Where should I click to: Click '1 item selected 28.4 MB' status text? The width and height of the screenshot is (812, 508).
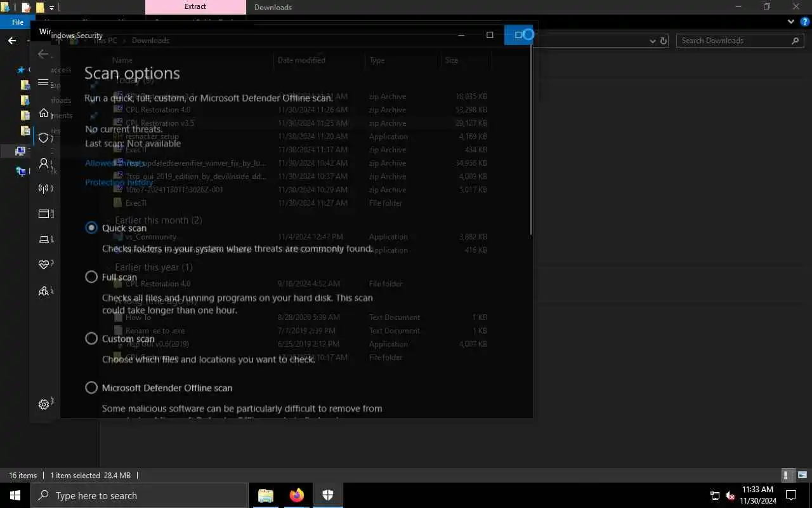point(90,475)
